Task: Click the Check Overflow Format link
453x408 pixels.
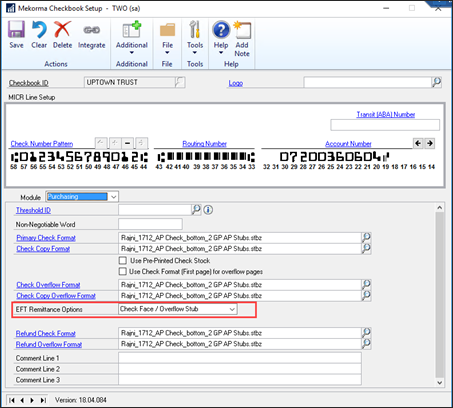Action: click(x=48, y=285)
